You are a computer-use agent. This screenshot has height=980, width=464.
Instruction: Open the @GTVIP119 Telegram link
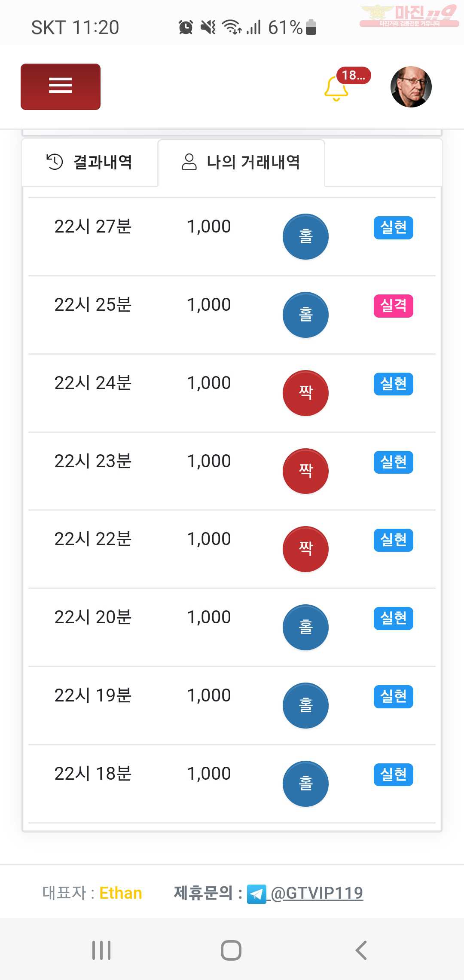[x=317, y=893]
